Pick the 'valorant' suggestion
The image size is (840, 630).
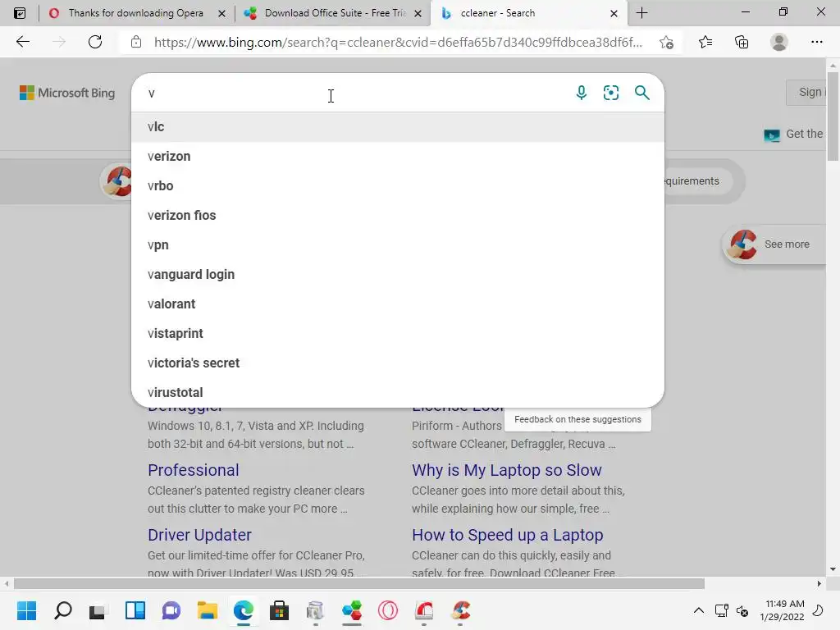(398, 304)
